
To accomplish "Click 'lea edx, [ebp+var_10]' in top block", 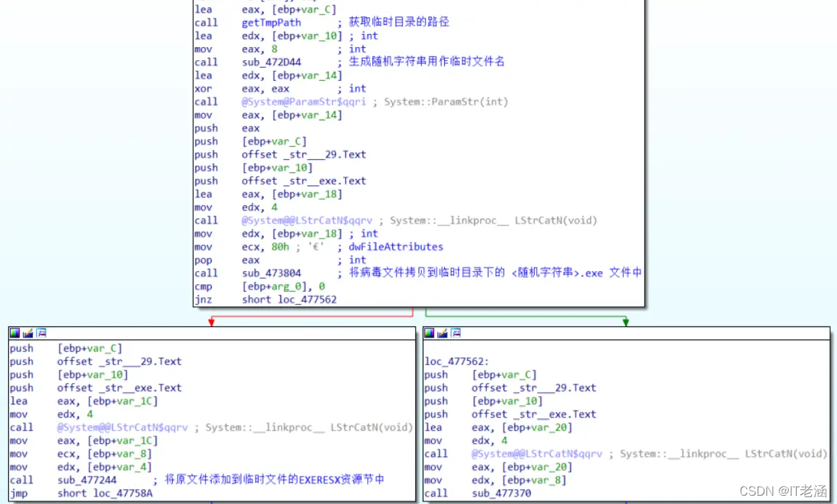I will (x=268, y=36).
